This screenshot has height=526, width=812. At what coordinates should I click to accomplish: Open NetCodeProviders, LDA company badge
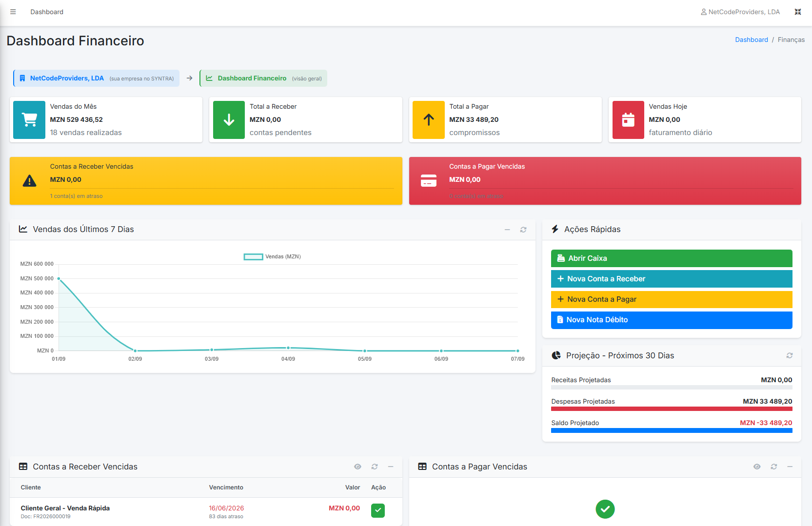tap(97, 78)
